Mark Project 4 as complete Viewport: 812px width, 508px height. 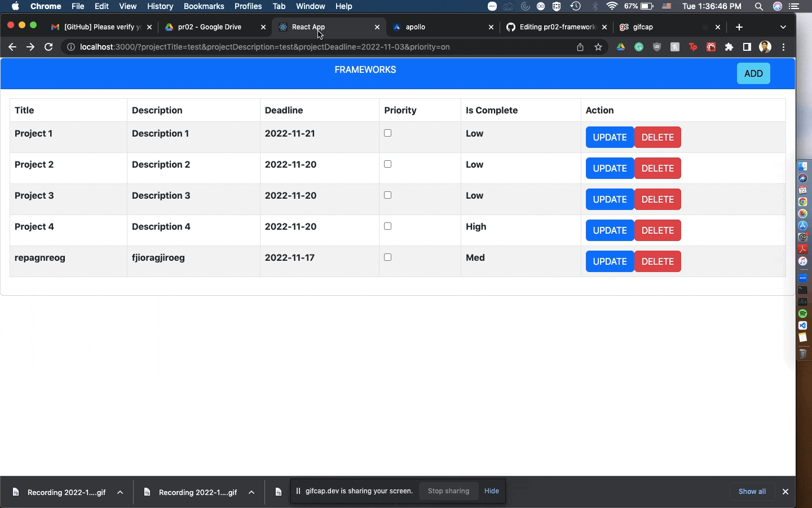[387, 226]
